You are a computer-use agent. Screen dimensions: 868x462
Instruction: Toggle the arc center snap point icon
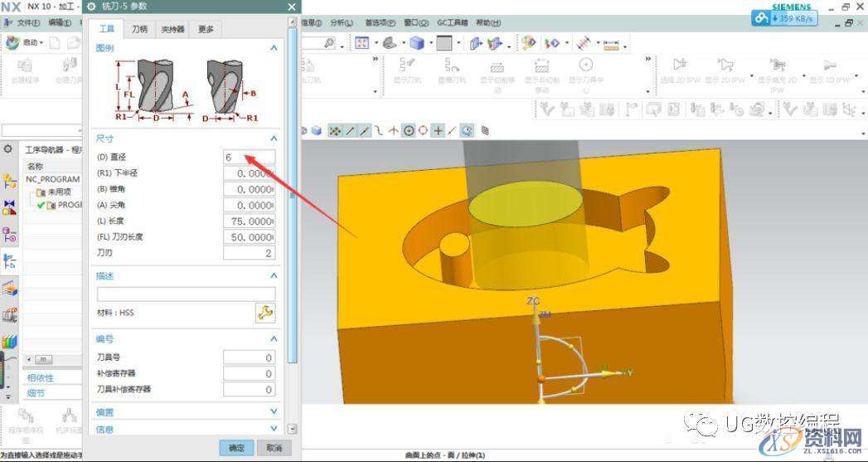pos(408,130)
